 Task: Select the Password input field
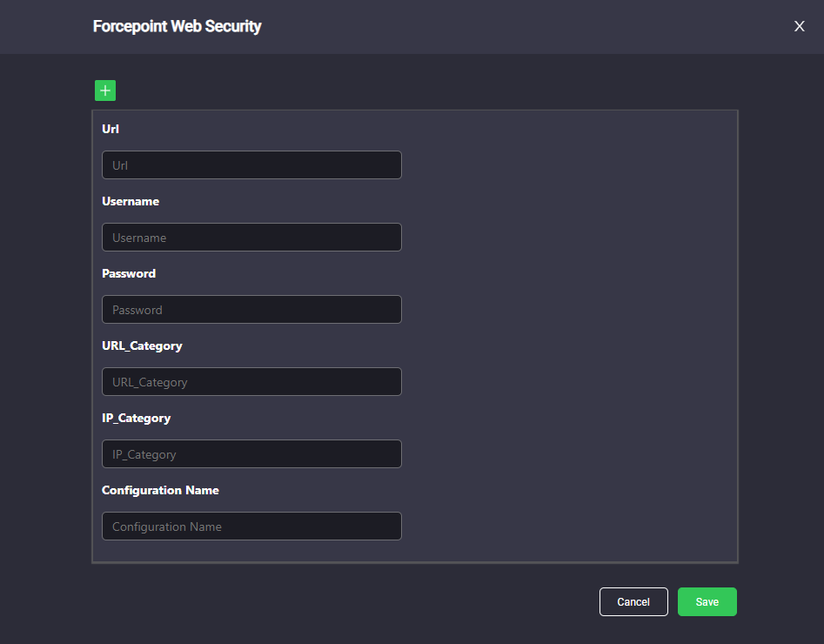[x=251, y=310]
